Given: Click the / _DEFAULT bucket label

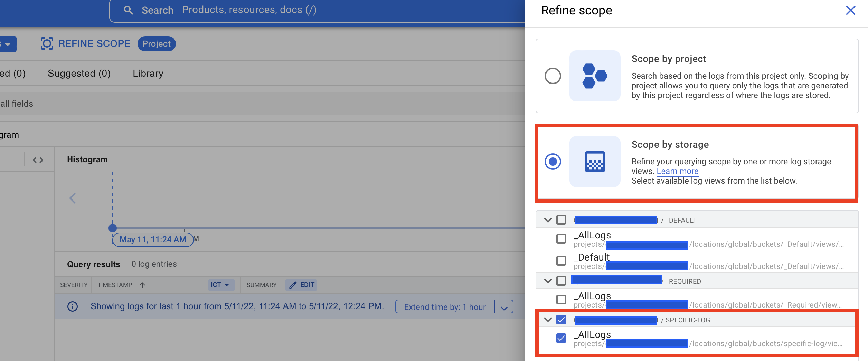Looking at the screenshot, I should click(x=679, y=220).
